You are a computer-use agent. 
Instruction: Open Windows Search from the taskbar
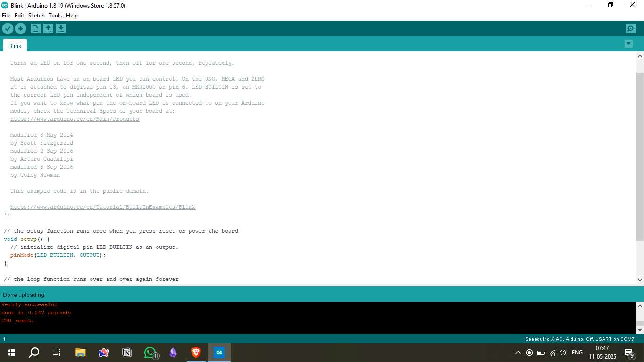point(34,353)
